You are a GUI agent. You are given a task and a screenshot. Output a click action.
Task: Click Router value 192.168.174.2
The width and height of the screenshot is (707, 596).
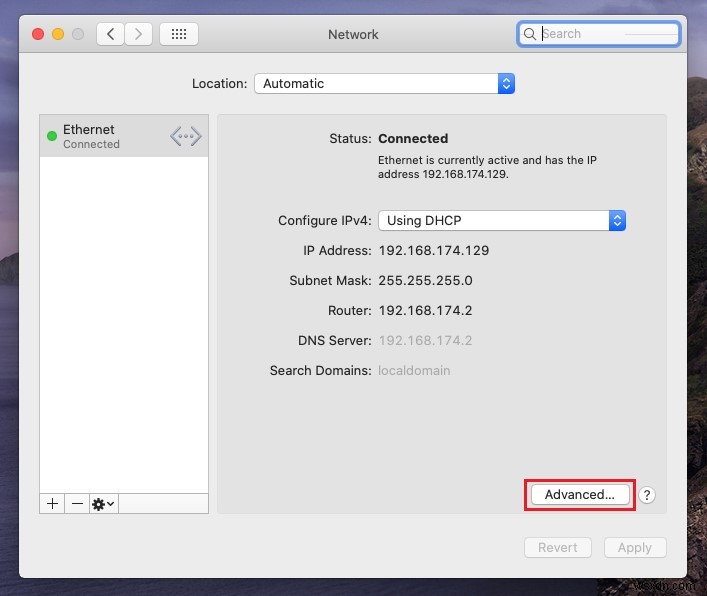pos(425,311)
